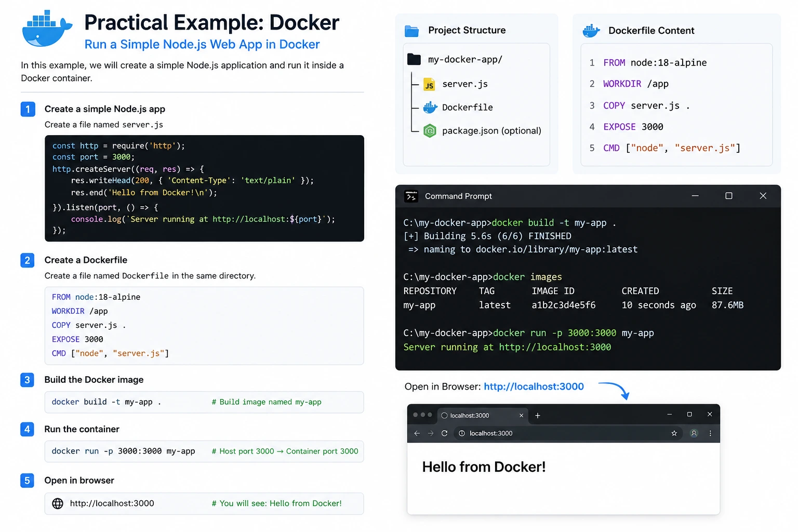Image resolution: width=798 pixels, height=532 pixels.
Task: Maximize the browser window
Action: point(689,415)
